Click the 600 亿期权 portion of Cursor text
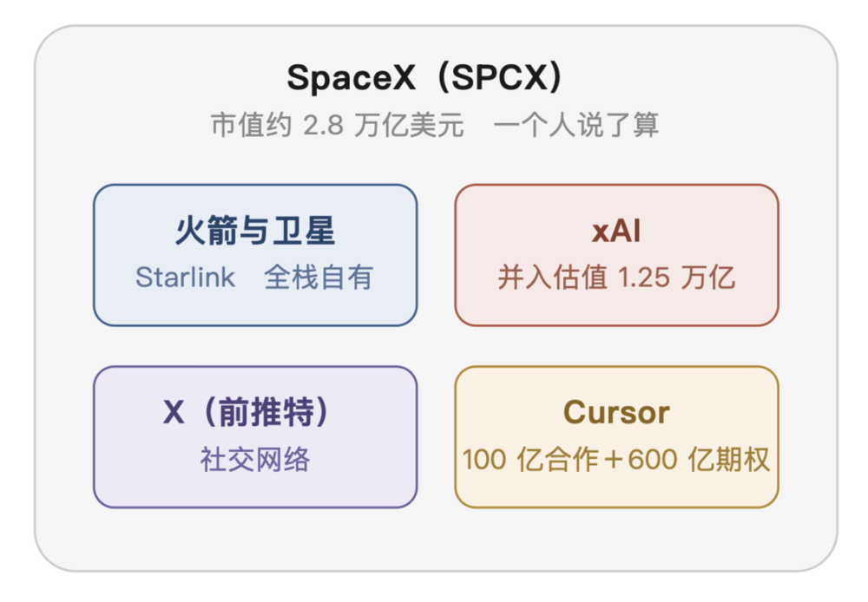 coord(699,459)
